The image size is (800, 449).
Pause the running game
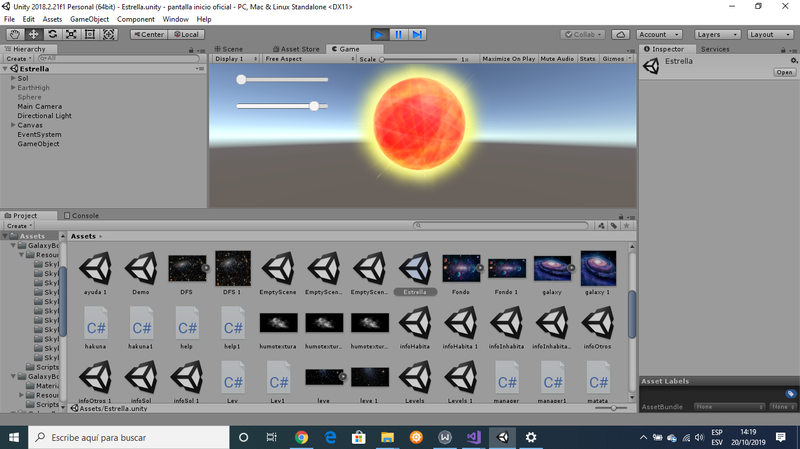[399, 34]
